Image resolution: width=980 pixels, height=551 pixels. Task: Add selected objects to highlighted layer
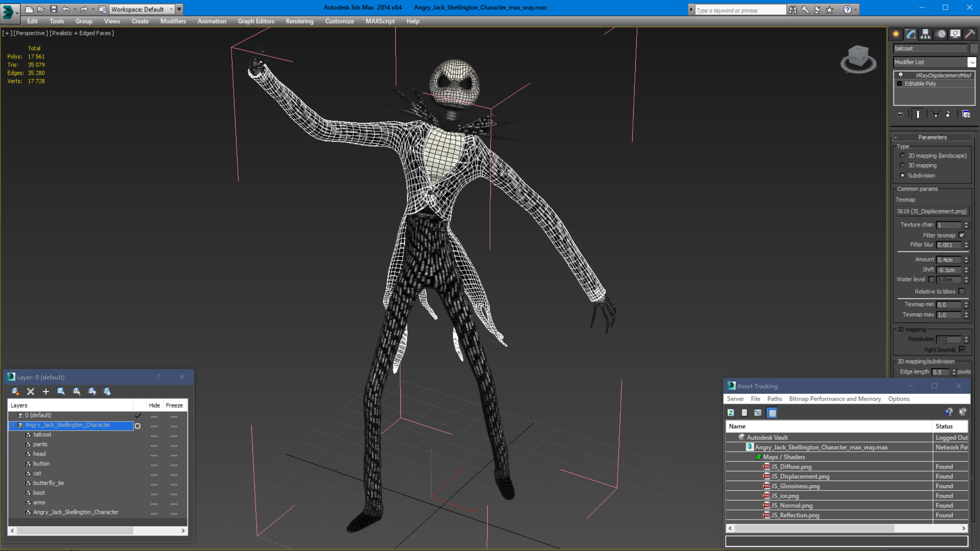[46, 391]
